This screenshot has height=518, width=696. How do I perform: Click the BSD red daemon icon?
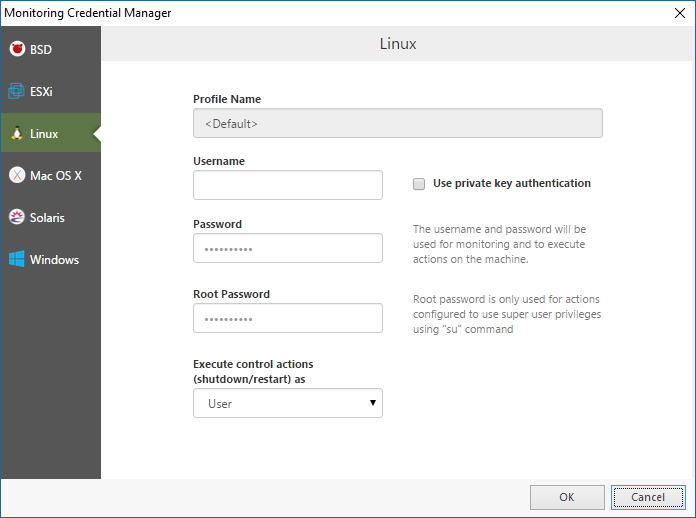[x=17, y=49]
